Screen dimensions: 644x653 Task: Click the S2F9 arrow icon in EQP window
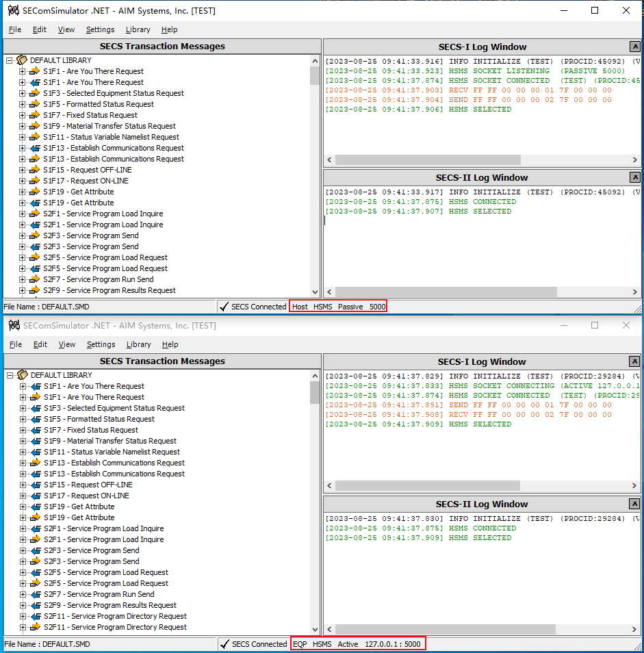click(x=36, y=605)
